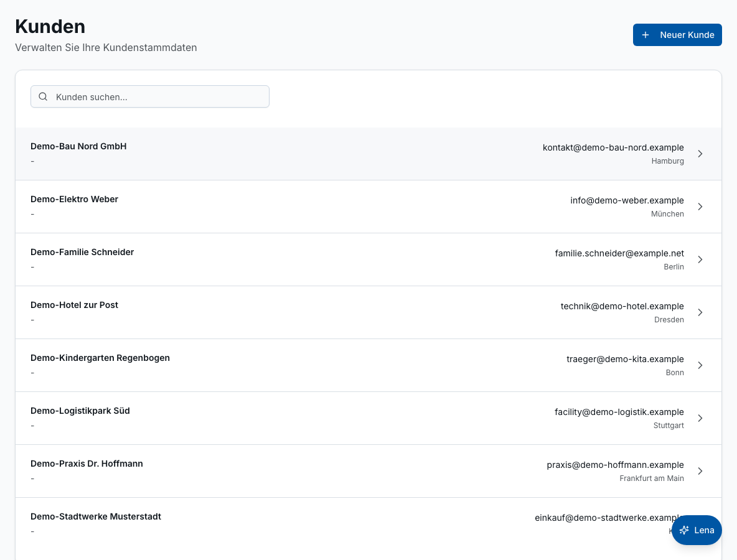The height and width of the screenshot is (560, 737).
Task: Open the Lena assistant button
Action: tap(696, 530)
